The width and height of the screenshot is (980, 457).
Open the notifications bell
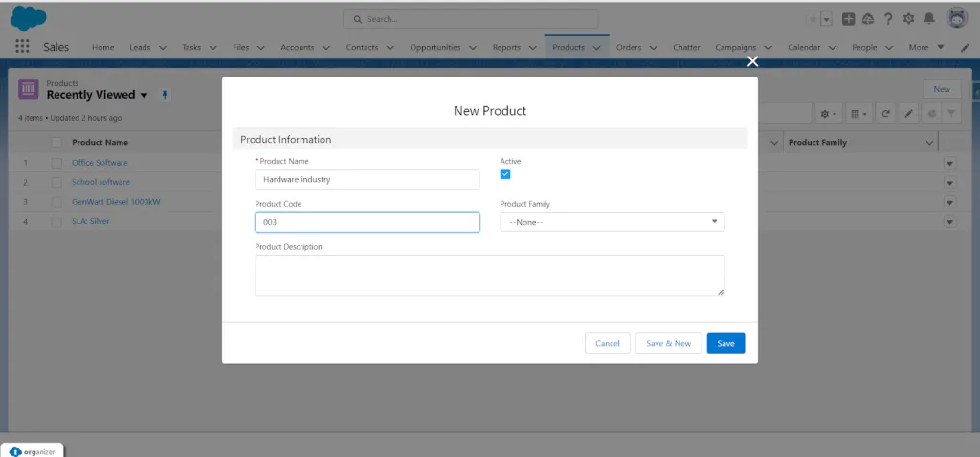pyautogui.click(x=929, y=19)
